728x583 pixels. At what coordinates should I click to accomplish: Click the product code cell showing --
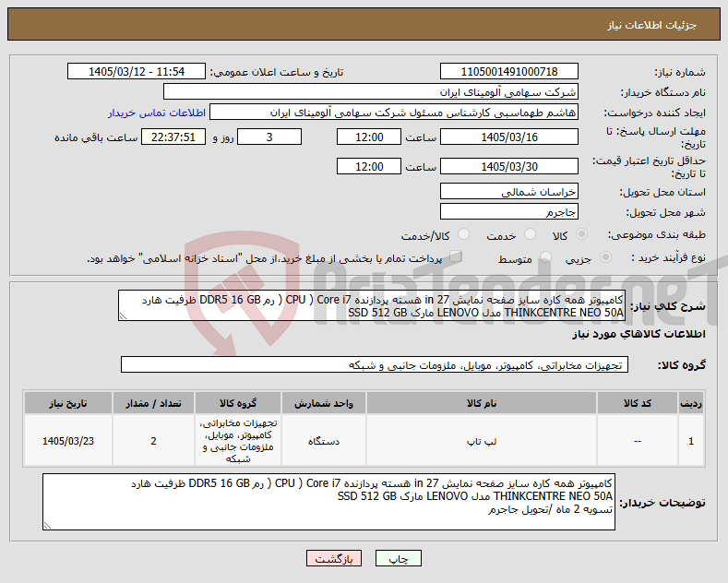(638, 441)
